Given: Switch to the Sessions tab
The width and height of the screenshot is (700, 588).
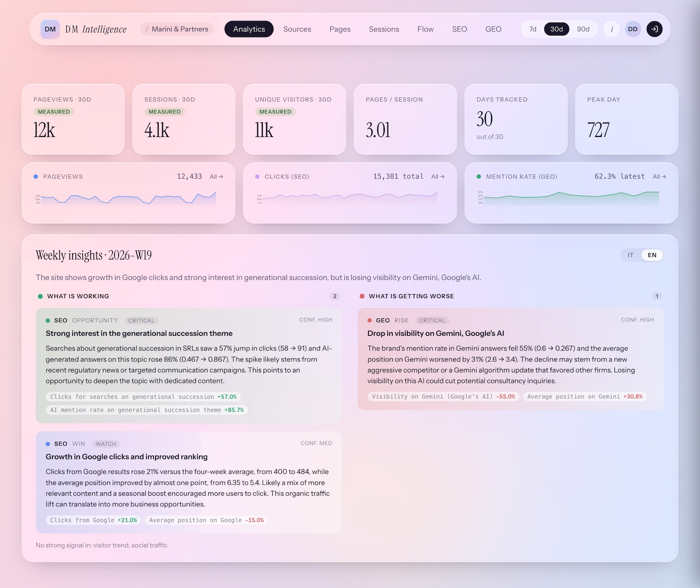Looking at the screenshot, I should click(384, 29).
